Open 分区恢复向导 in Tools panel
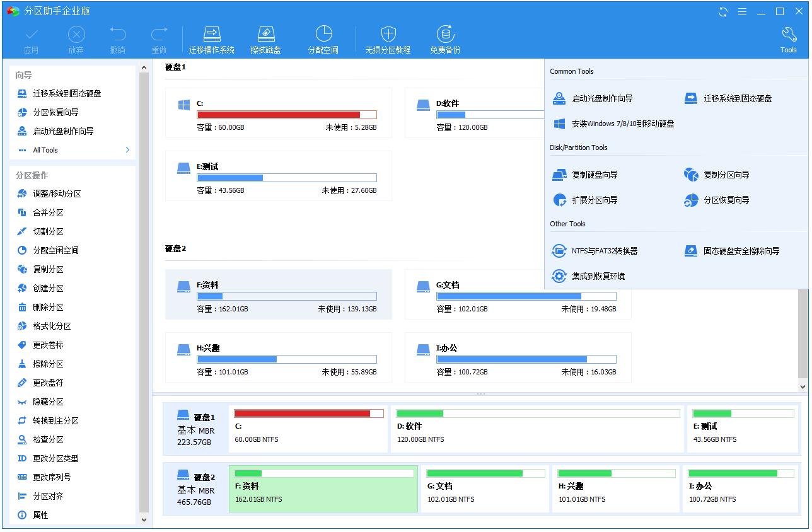812x532 pixels. [x=717, y=200]
